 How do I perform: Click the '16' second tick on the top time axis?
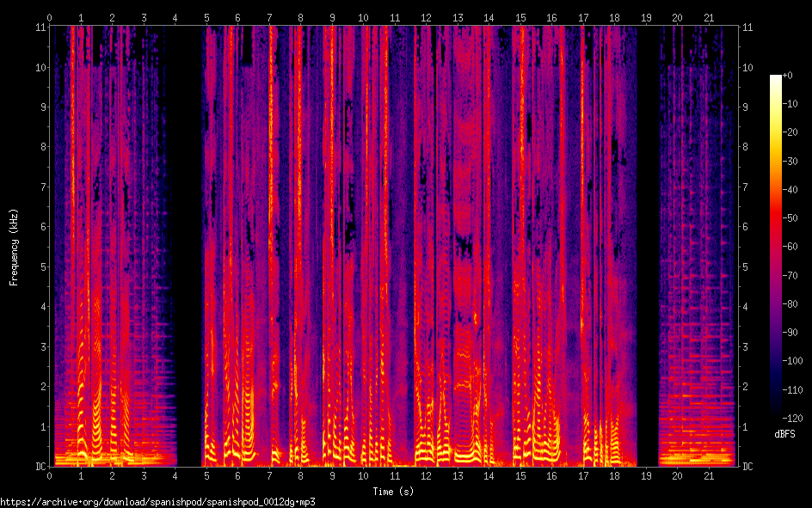[x=552, y=17]
